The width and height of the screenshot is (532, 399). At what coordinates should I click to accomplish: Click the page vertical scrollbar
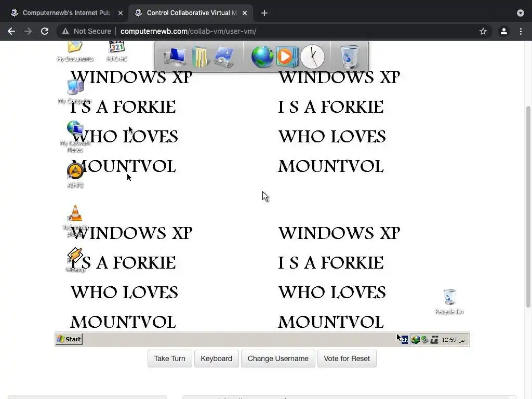pyautogui.click(x=528, y=207)
